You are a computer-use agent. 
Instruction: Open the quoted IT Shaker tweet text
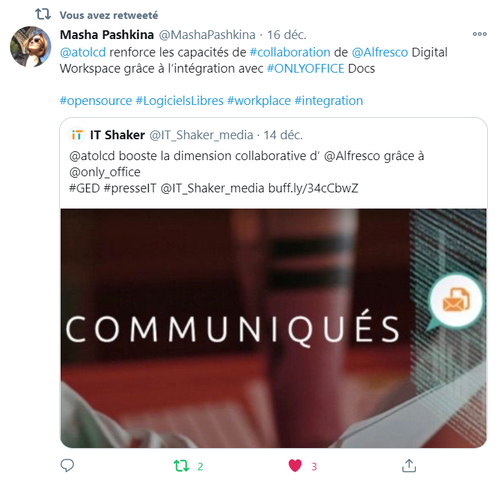coord(247,172)
